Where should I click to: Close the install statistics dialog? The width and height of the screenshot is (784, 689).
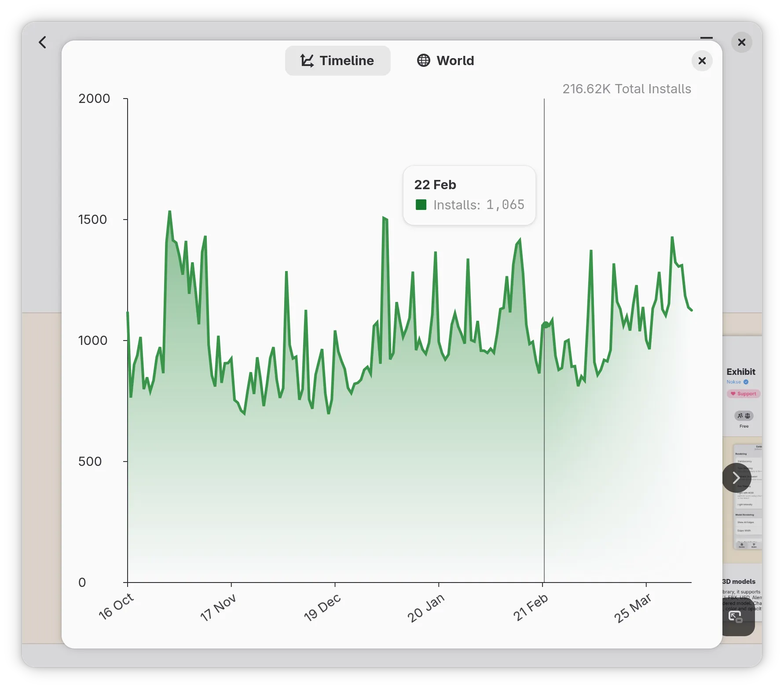[702, 61]
